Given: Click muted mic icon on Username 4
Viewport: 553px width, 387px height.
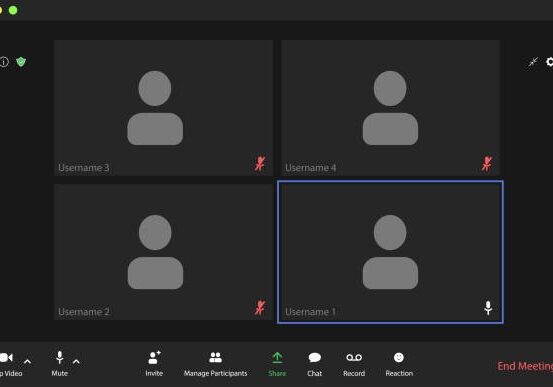Looking at the screenshot, I should [x=487, y=164].
